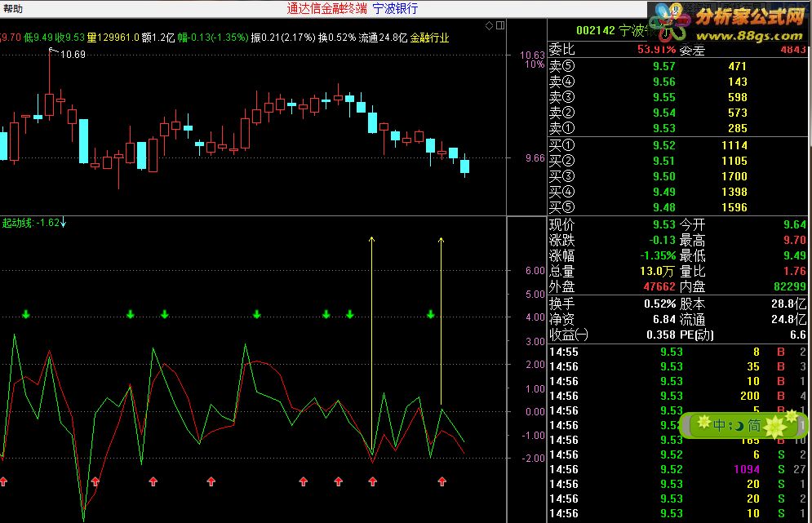Switch the 简 simplified setting on IME bar
The width and height of the screenshot is (812, 523).
click(x=755, y=426)
